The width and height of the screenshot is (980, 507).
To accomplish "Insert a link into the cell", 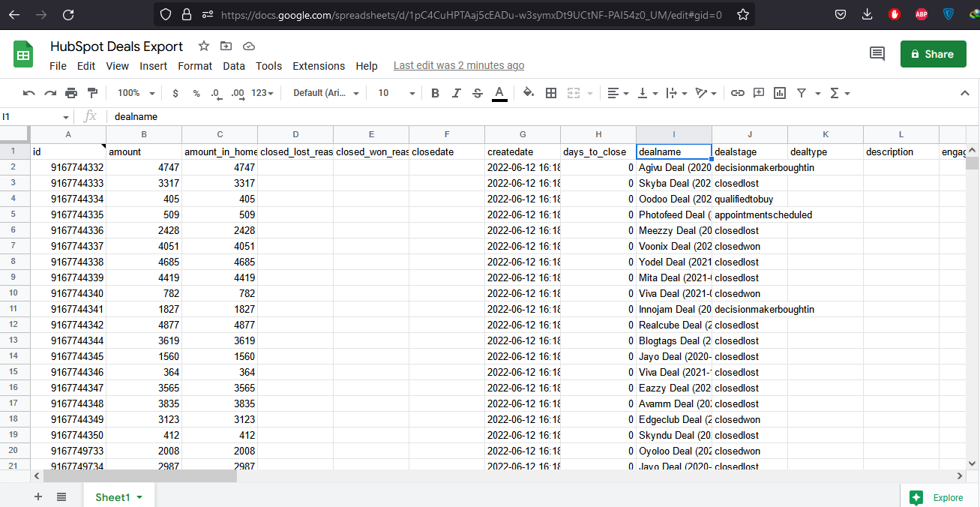I will pos(737,93).
